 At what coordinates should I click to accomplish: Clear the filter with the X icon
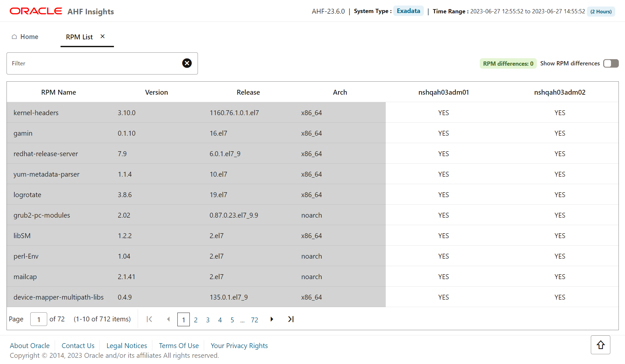click(x=187, y=63)
